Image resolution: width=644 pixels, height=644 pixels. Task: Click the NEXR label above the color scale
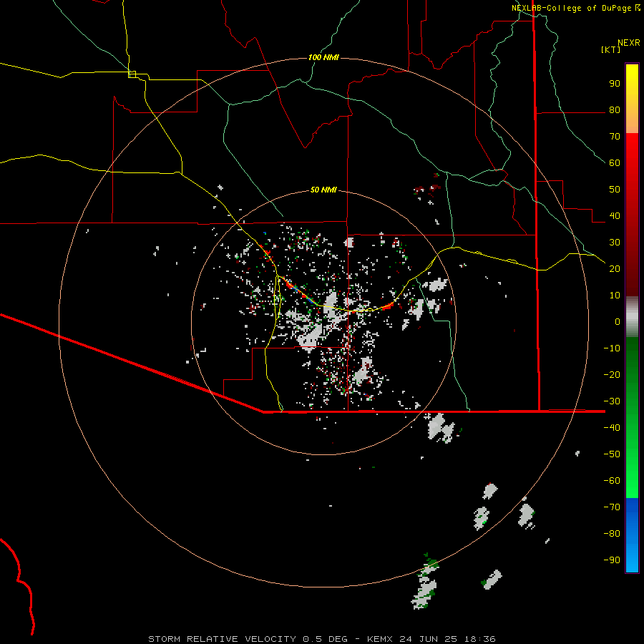(628, 43)
